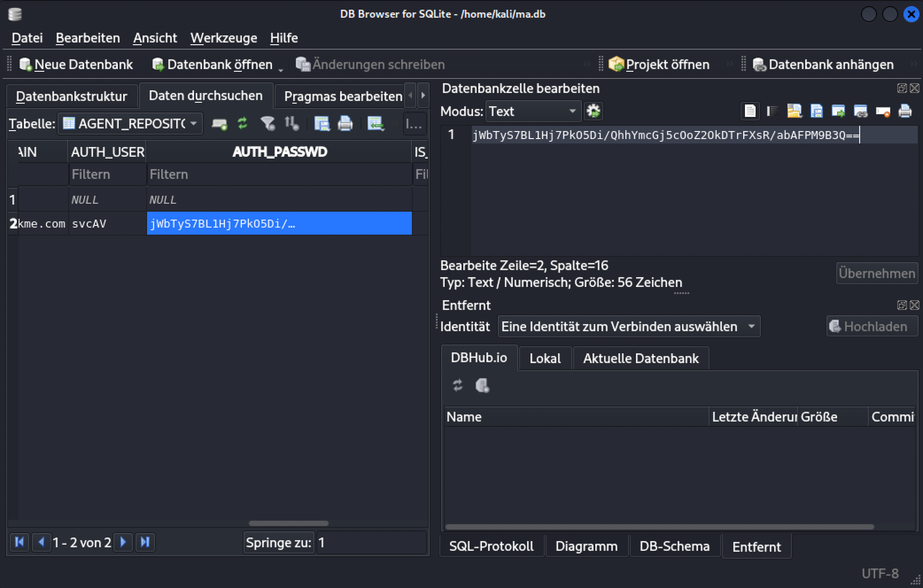Click the window icon with chain link in cell editor
Viewport: 923px width, 588px height.
click(861, 111)
